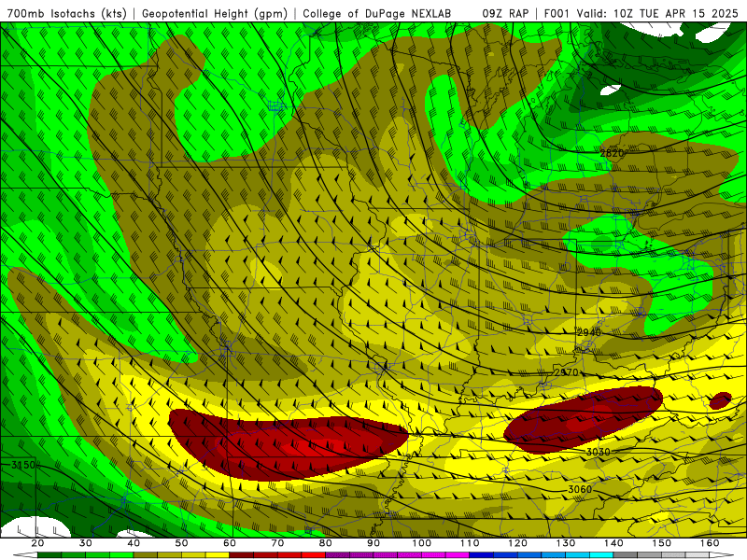This screenshot has width=747, height=560.
Task: Click the 20 value on color scale
Action: (37, 543)
